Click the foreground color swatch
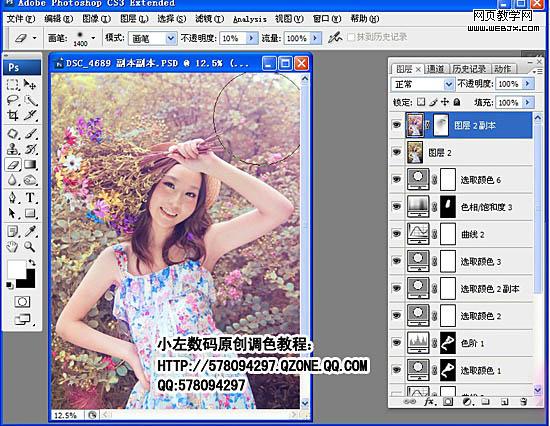Viewport: 550px width, 426px height. click(x=16, y=269)
